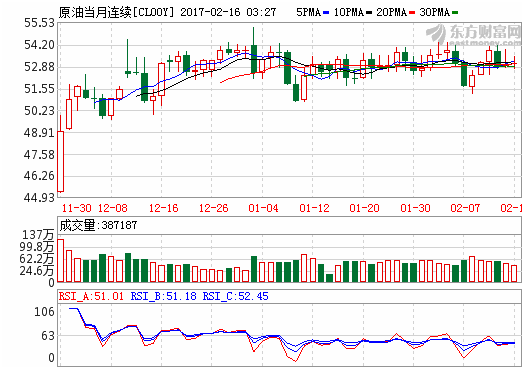Click the blue 5PMA color swatch
Screen dimensions: 524x369
[x=326, y=13]
